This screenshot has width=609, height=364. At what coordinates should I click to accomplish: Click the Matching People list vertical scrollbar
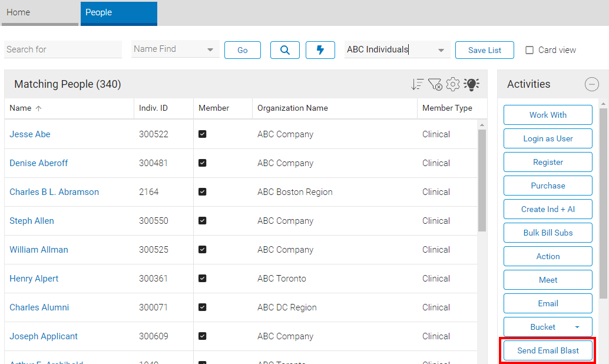coord(482,181)
